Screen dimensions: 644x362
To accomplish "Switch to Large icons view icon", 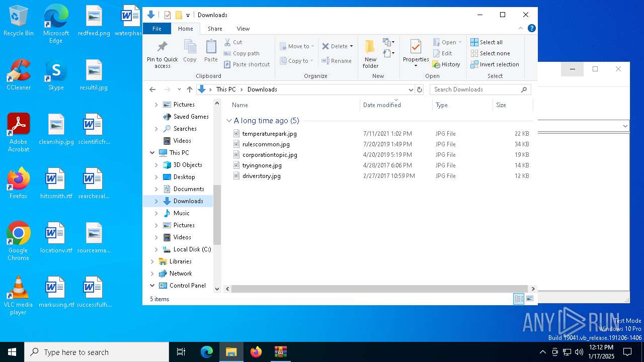I will pyautogui.click(x=529, y=299).
